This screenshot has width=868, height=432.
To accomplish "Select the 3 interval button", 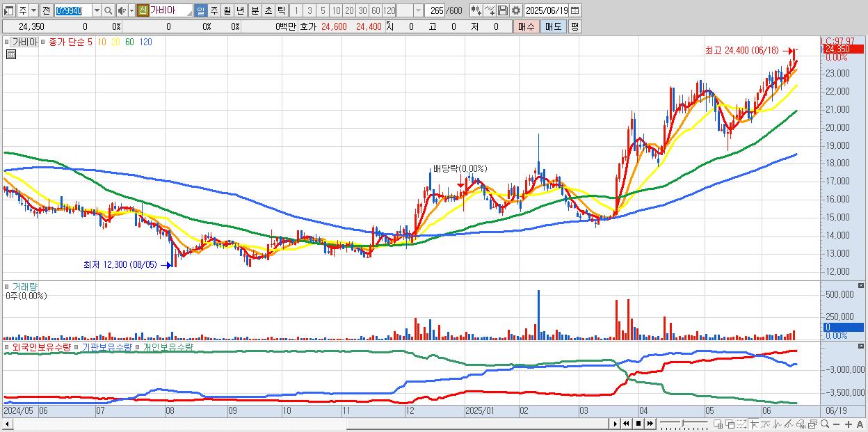I will pyautogui.click(x=310, y=10).
